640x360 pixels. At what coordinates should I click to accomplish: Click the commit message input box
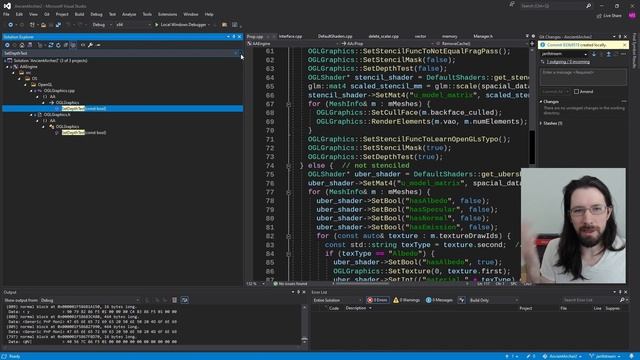coord(583,76)
